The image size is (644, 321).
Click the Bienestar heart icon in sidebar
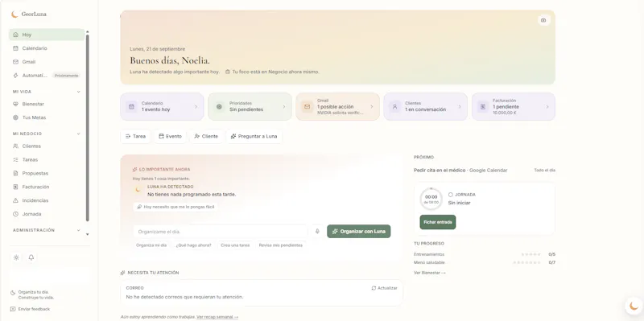[x=15, y=104]
